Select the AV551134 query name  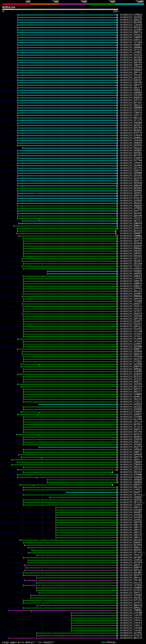pyautogui.click(x=8, y=8)
